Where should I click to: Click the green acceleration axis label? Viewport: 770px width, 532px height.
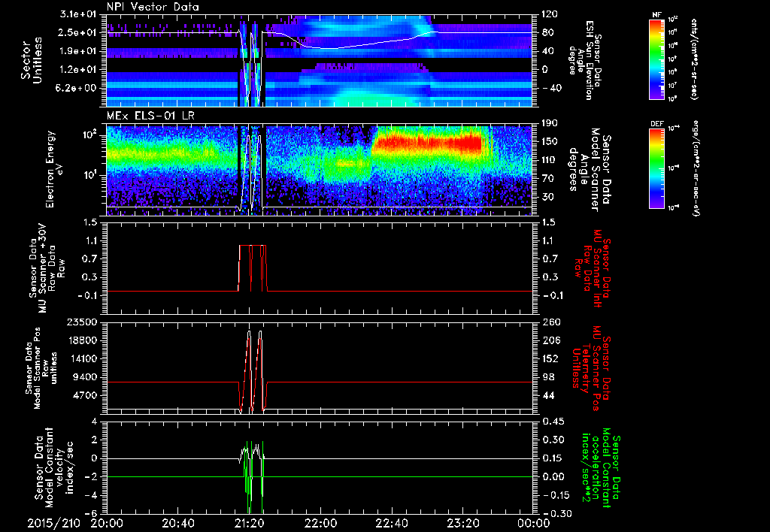pyautogui.click(x=596, y=467)
